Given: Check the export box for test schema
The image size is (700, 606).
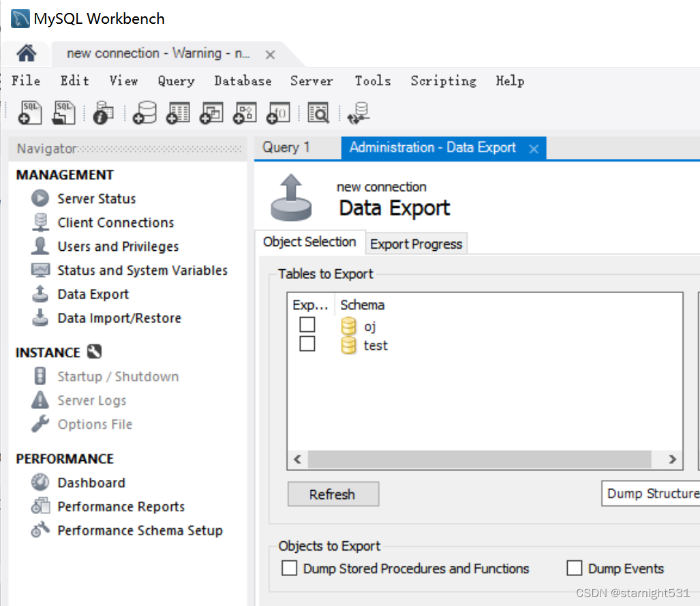Looking at the screenshot, I should (x=307, y=344).
